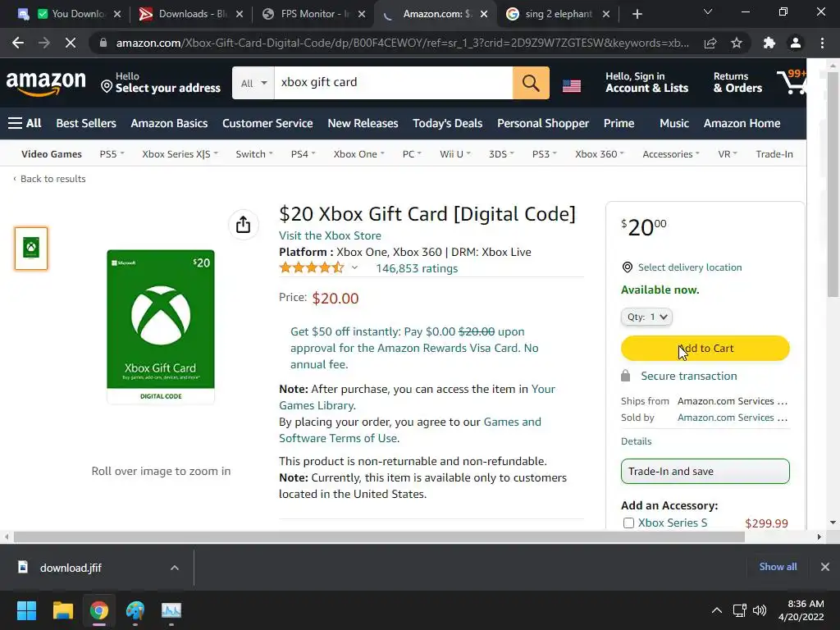This screenshot has height=630, width=840.
Task: Open new tab with plus button
Action: click(637, 14)
